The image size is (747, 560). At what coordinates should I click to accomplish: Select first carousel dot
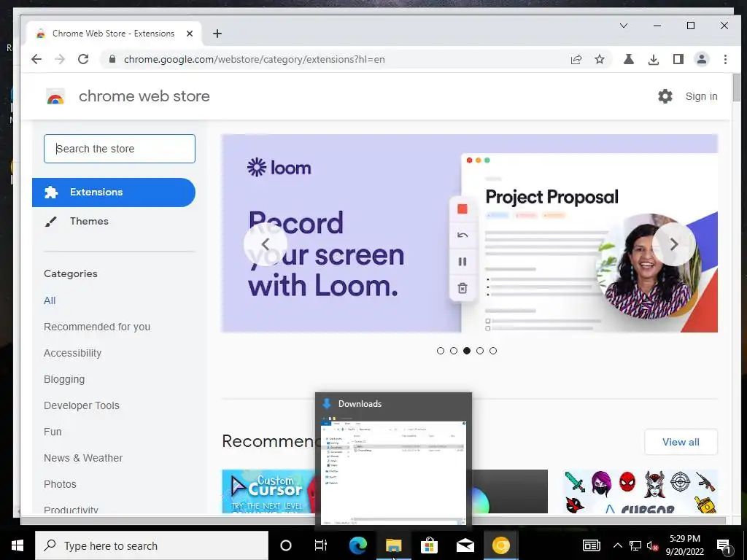pos(440,351)
